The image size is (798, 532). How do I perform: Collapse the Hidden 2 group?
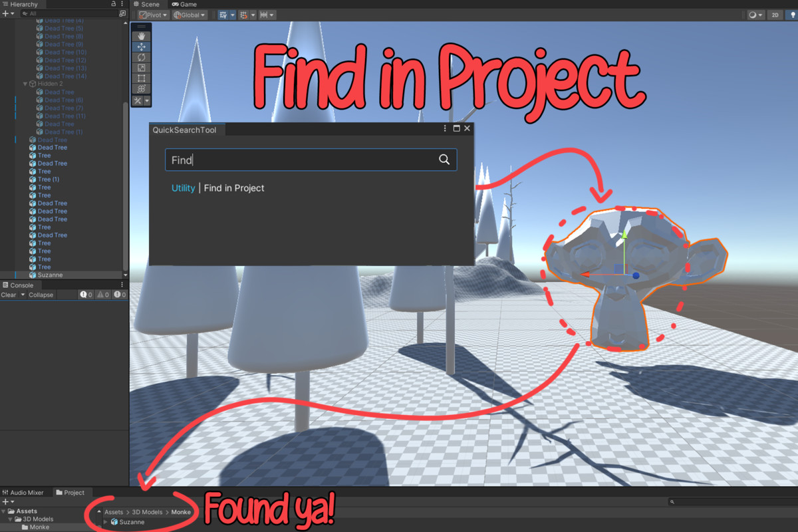(x=25, y=84)
